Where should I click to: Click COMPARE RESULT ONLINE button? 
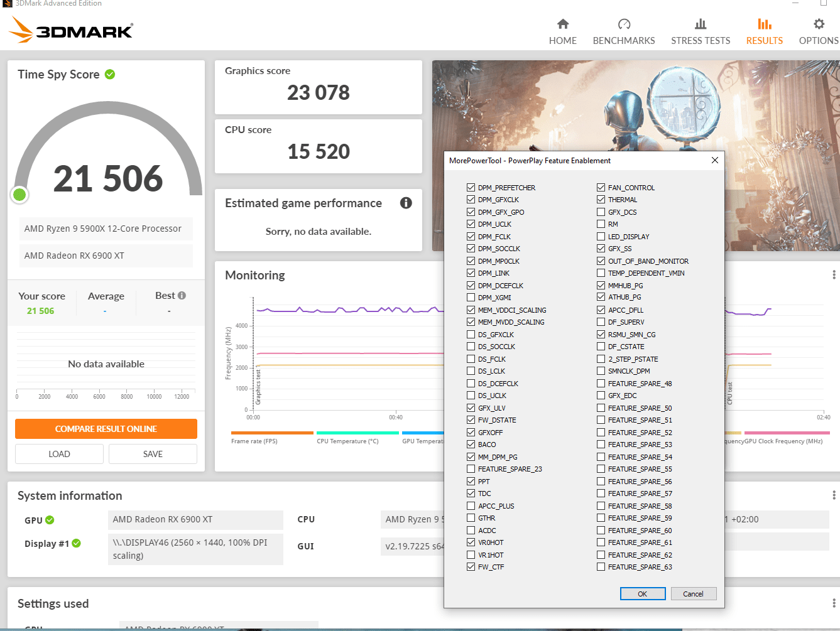click(106, 429)
